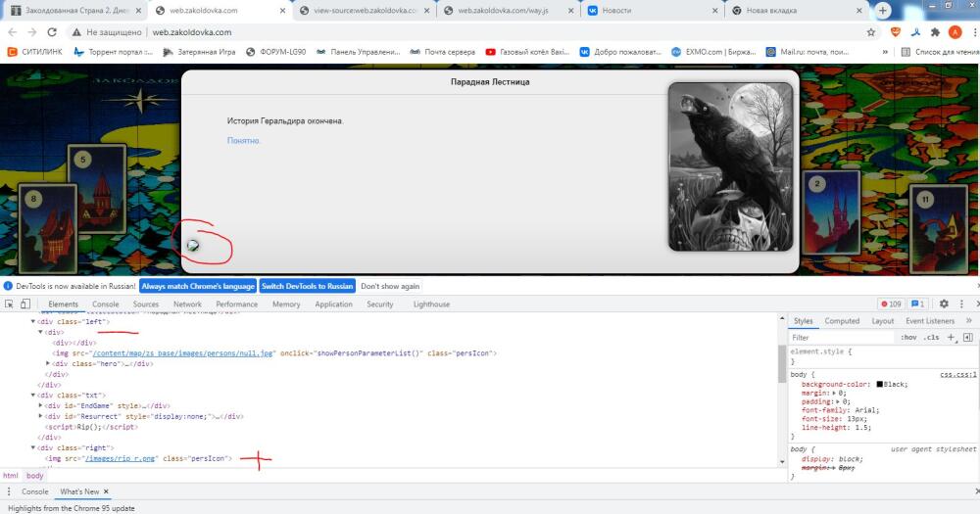Screen dimensions: 980x514
Task: Click the small round persIcon in the dialog
Action: click(x=193, y=246)
